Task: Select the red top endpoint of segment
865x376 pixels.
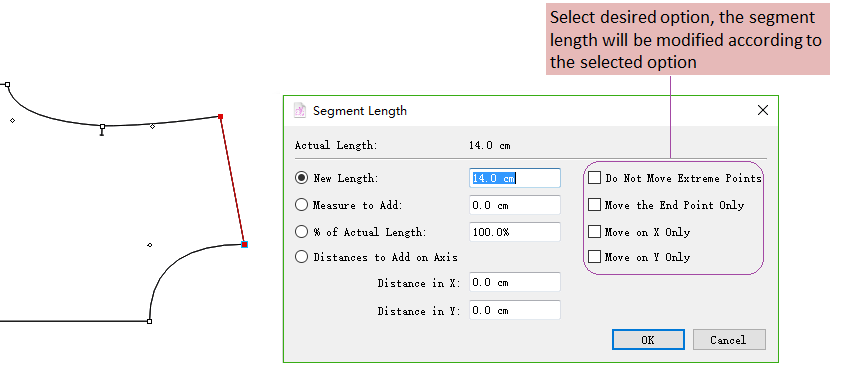Action: click(x=221, y=116)
